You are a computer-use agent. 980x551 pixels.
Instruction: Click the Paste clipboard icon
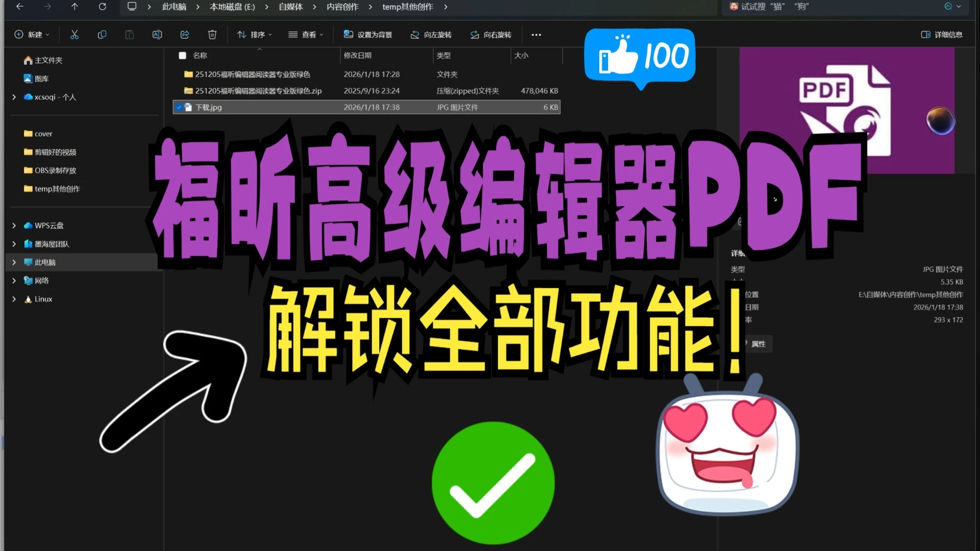tap(129, 35)
